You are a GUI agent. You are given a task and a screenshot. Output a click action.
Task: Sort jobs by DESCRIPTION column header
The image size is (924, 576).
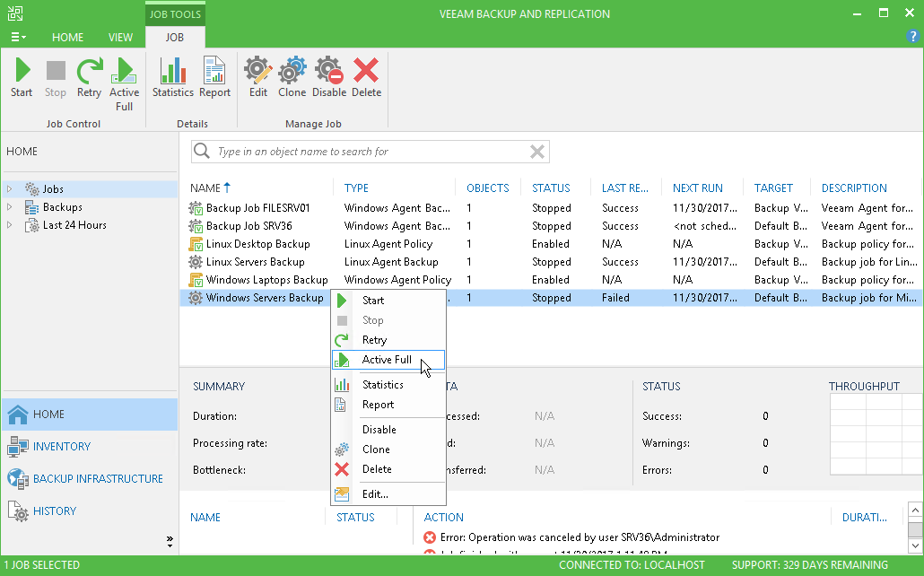click(854, 188)
